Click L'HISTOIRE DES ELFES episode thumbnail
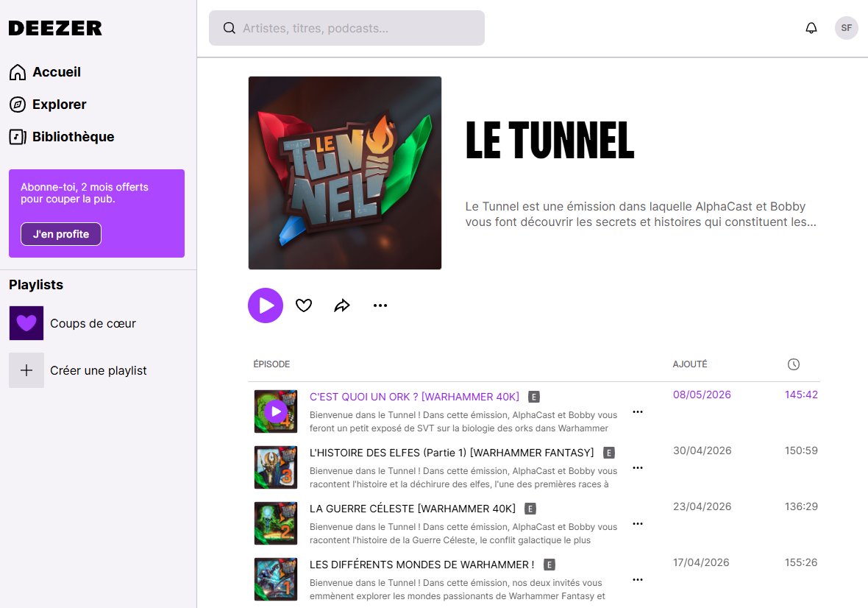The height and width of the screenshot is (608, 868). tap(276, 467)
